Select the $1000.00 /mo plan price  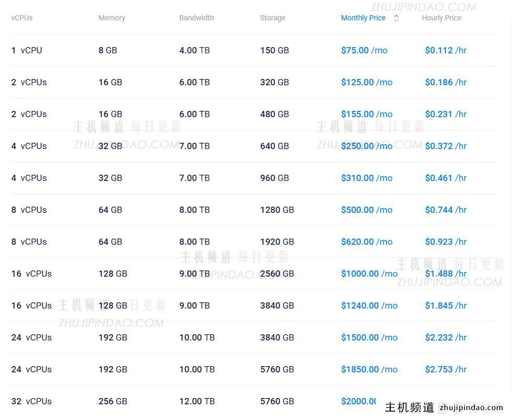point(369,274)
